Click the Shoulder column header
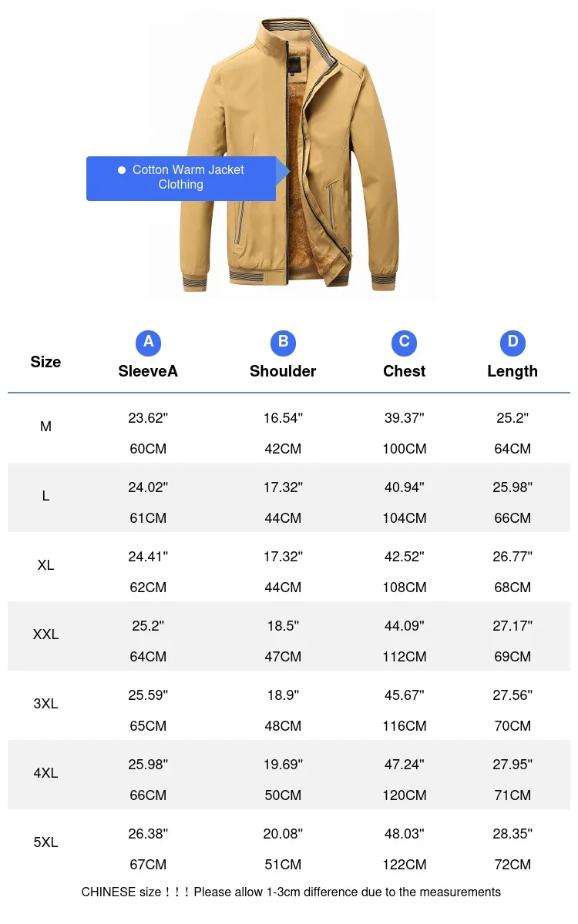Image resolution: width=578 pixels, height=924 pixels. 283,371
